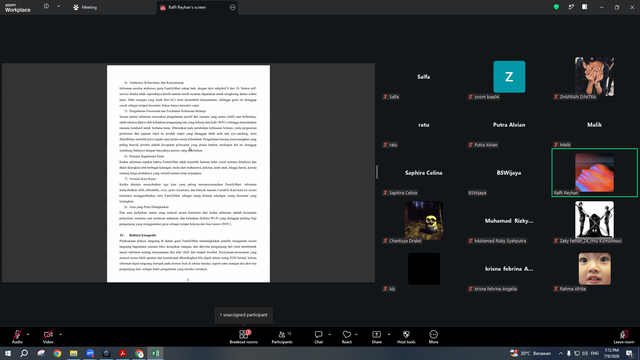The width and height of the screenshot is (640, 360).
Task: Select ratu participant tile
Action: [424, 124]
